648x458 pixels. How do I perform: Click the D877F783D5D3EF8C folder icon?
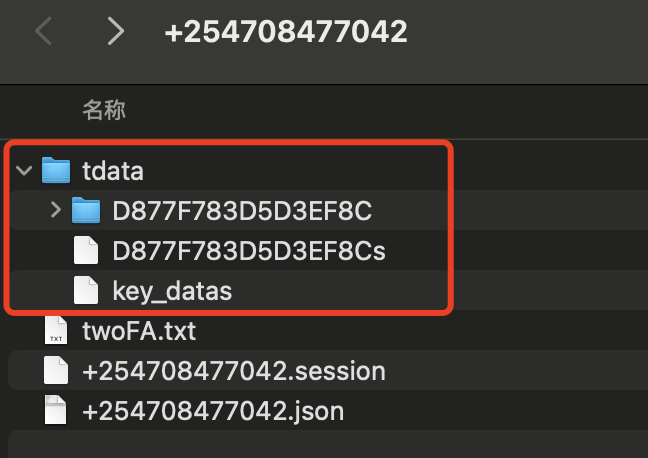(87, 211)
